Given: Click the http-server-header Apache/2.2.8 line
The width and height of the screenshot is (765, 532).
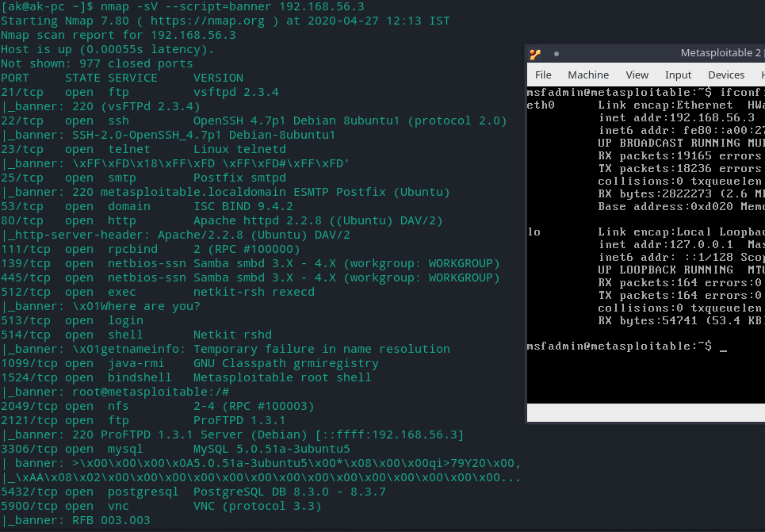Looking at the screenshot, I should coord(176,235).
